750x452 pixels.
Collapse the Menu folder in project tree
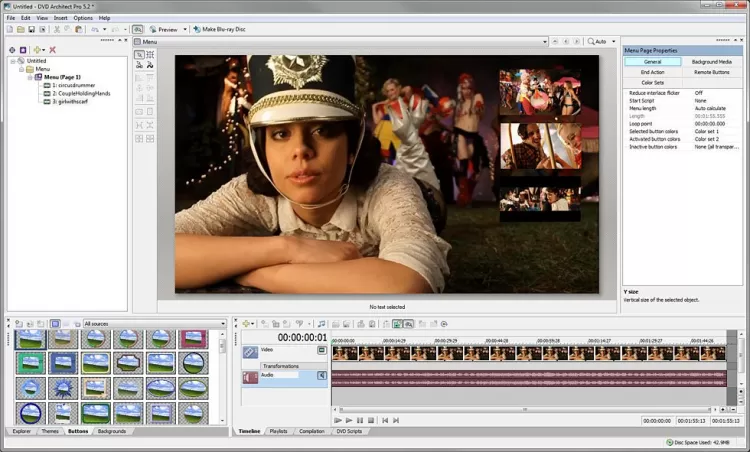(x=21, y=69)
